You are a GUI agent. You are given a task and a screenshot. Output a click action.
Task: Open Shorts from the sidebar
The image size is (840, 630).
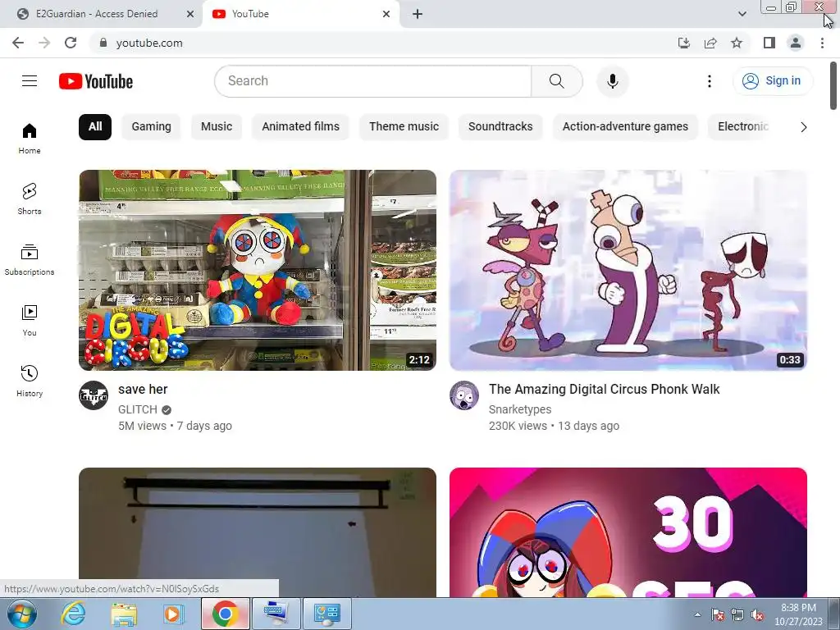click(30, 199)
